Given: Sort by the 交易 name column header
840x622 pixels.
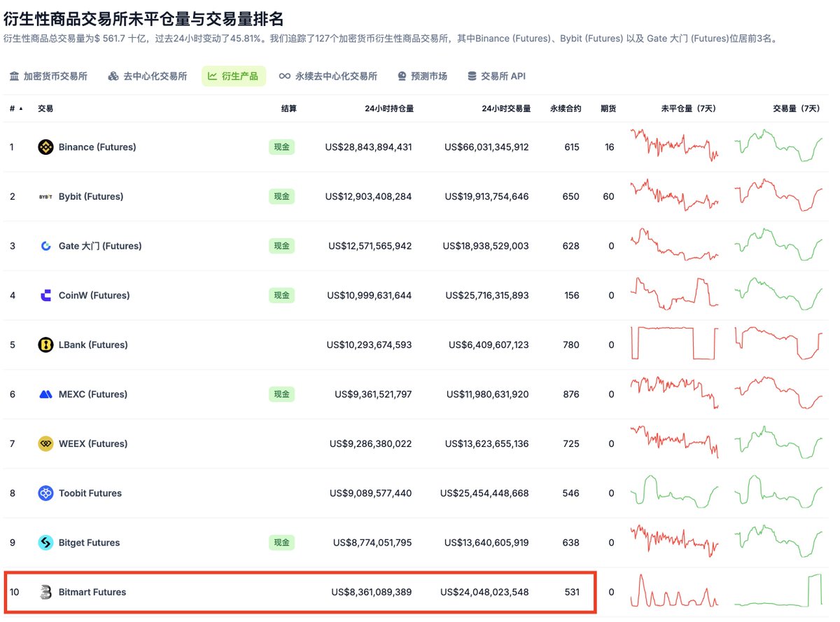Looking at the screenshot, I should [x=45, y=109].
